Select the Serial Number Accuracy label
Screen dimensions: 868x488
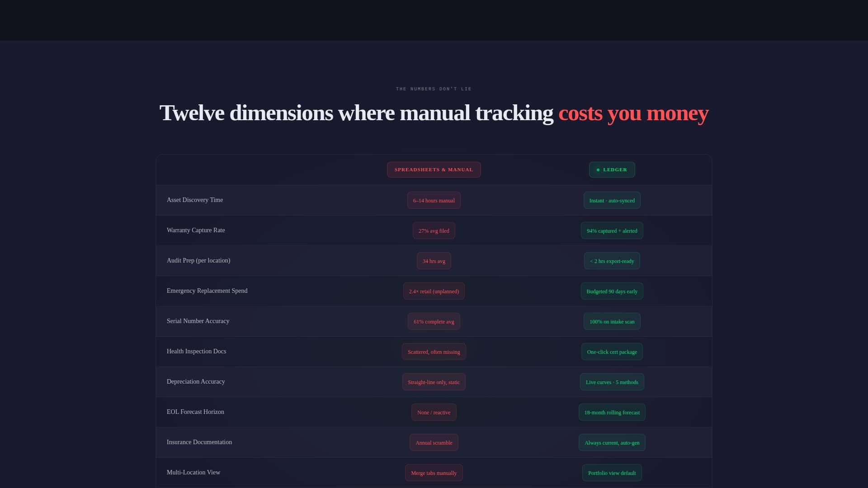pos(198,321)
